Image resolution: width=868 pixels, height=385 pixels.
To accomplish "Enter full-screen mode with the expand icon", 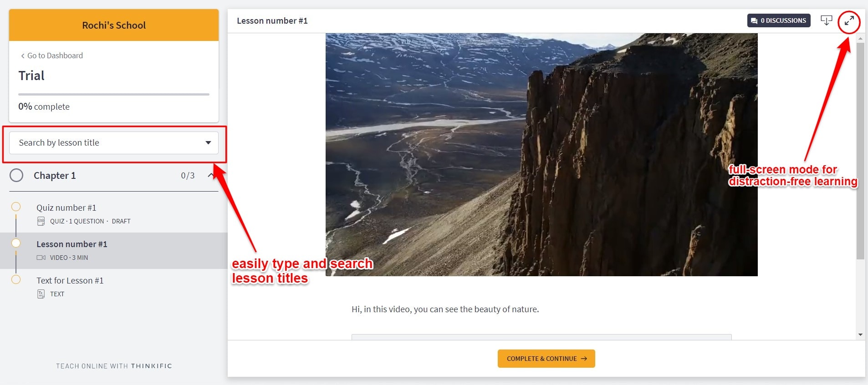I will [849, 21].
